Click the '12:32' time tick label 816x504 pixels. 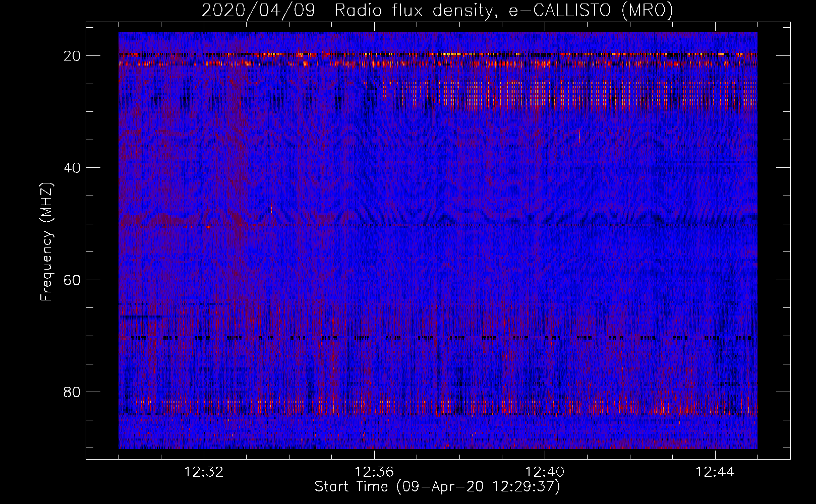click(x=204, y=472)
